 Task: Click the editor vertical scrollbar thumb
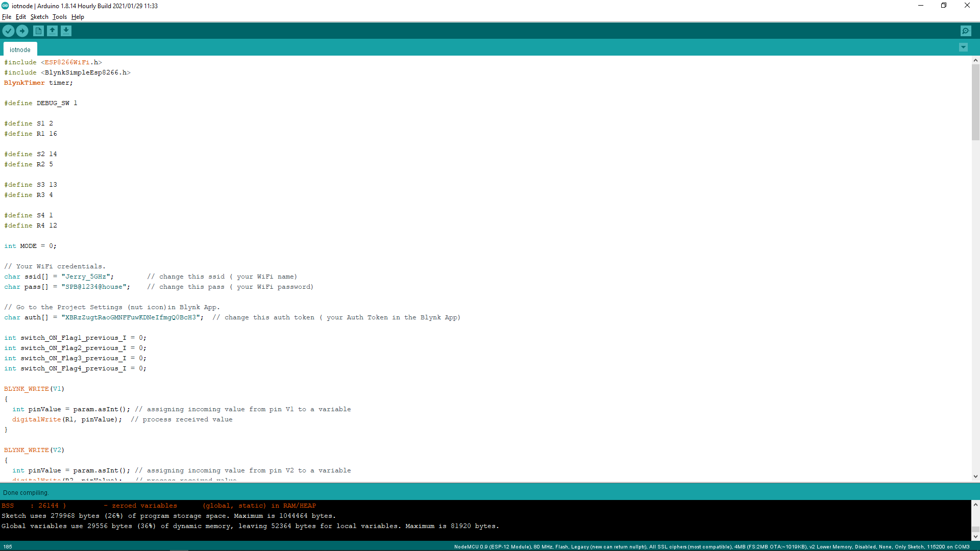(x=975, y=102)
